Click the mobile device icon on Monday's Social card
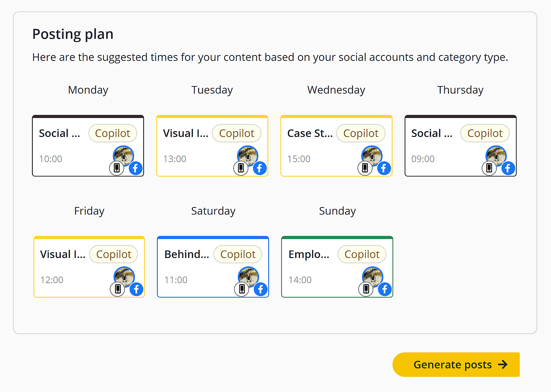The height and width of the screenshot is (392, 551). tap(117, 168)
